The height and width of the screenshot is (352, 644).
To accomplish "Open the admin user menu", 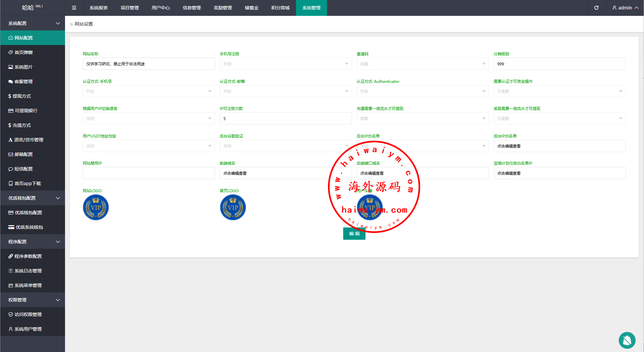I will 625,8.
